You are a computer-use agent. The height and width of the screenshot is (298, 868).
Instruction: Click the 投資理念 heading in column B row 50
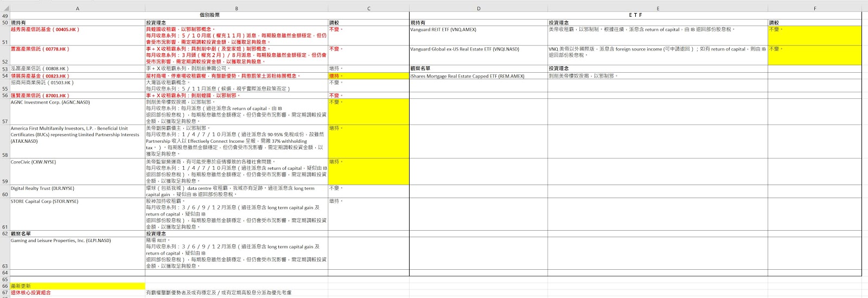[x=237, y=23]
